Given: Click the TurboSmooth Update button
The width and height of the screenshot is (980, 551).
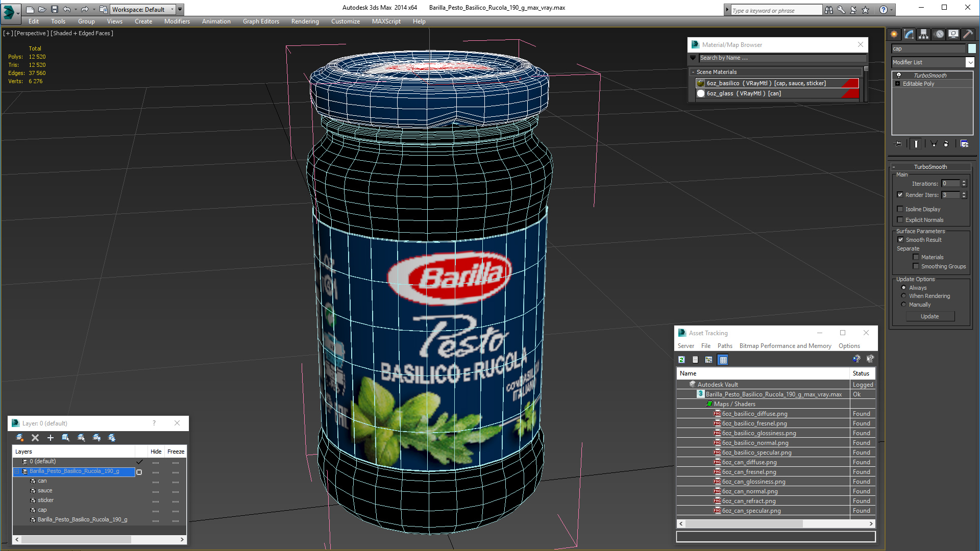Looking at the screenshot, I should [x=929, y=316].
